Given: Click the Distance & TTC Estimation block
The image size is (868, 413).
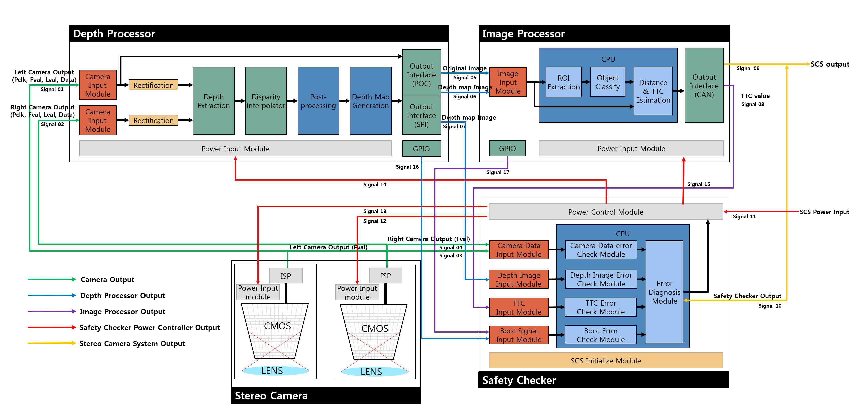Looking at the screenshot, I should 653,91.
